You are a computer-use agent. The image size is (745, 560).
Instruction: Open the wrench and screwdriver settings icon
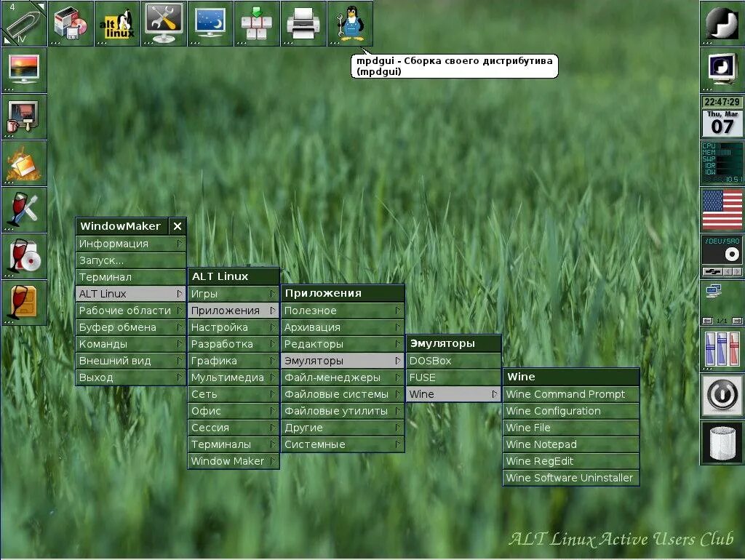[164, 23]
